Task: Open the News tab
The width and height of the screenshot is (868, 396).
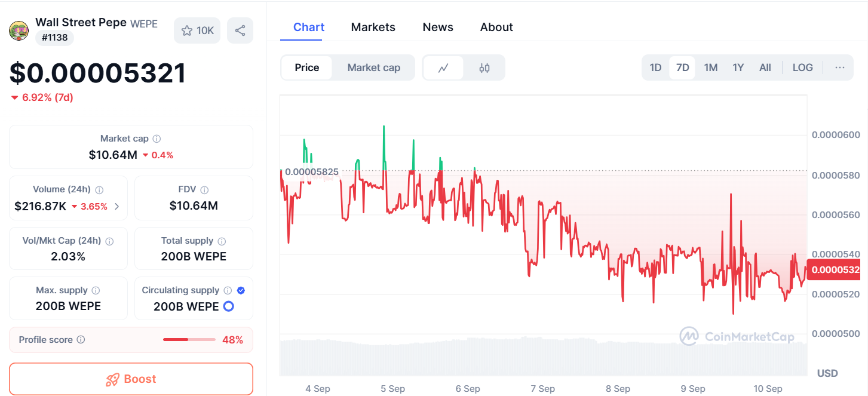Action: pos(438,27)
